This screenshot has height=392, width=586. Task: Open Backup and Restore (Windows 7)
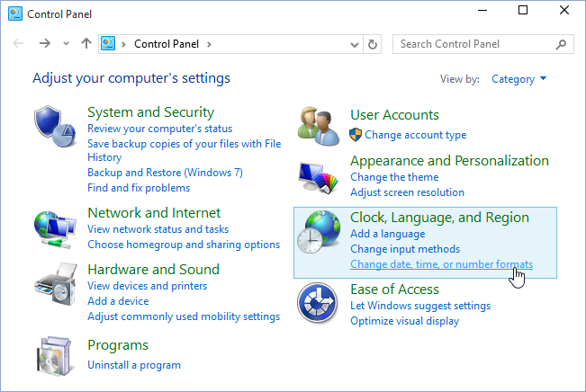[166, 173]
